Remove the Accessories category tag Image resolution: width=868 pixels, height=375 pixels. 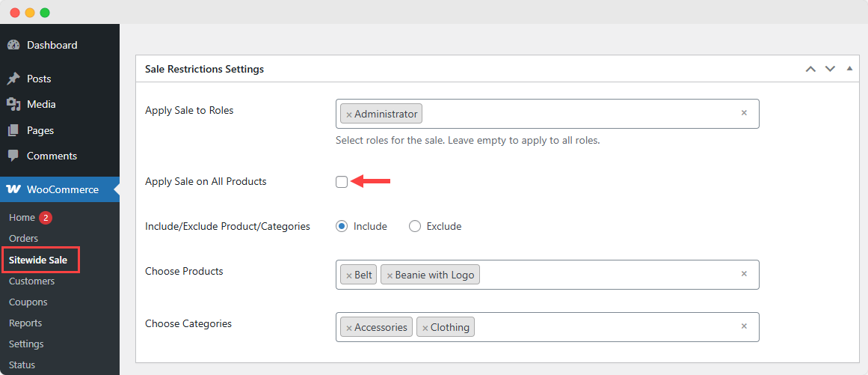[x=348, y=327]
